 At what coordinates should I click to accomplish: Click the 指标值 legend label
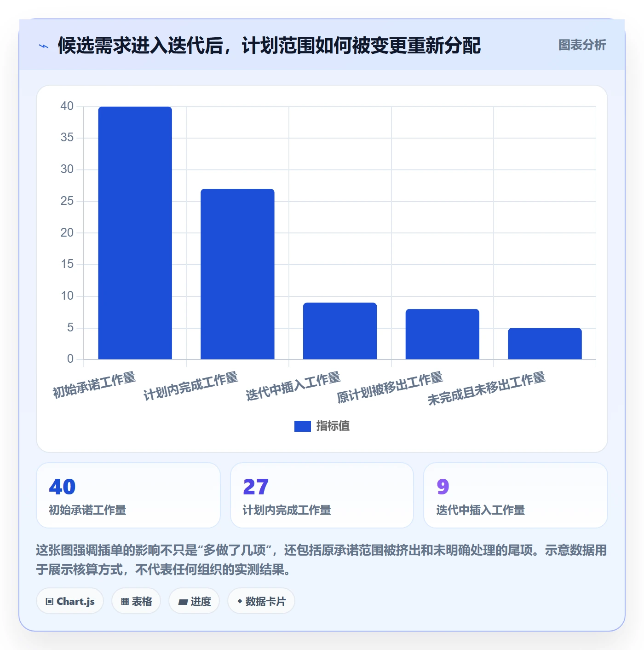coord(333,426)
